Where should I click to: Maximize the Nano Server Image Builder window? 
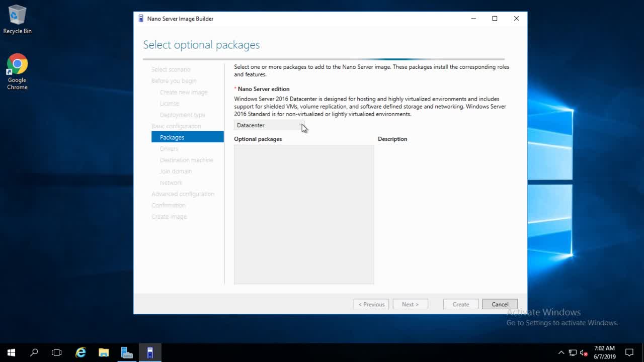click(x=495, y=19)
